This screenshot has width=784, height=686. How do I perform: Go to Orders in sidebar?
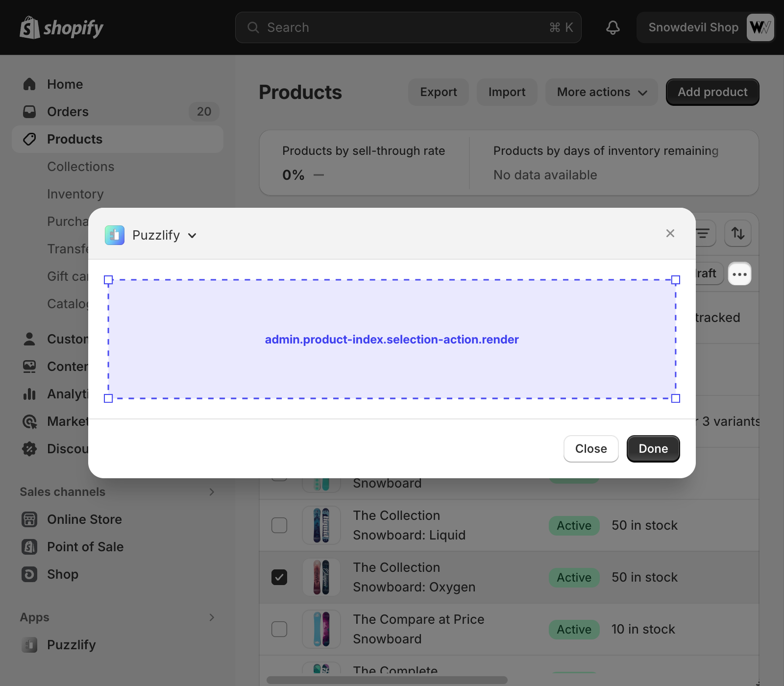68,112
